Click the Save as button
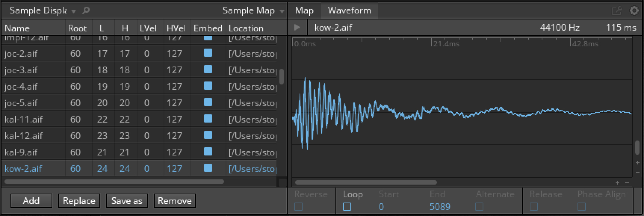The image size is (644, 216). pyautogui.click(x=127, y=201)
